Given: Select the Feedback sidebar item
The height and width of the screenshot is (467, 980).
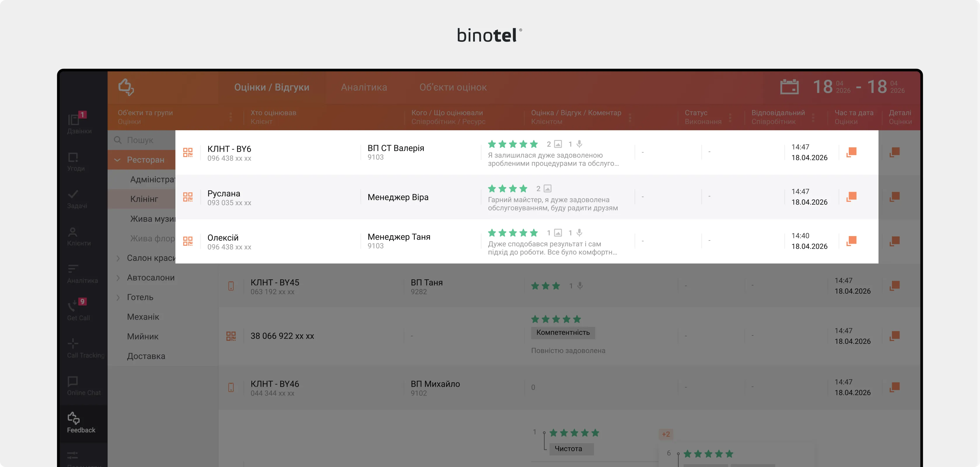Looking at the screenshot, I should click(x=81, y=422).
